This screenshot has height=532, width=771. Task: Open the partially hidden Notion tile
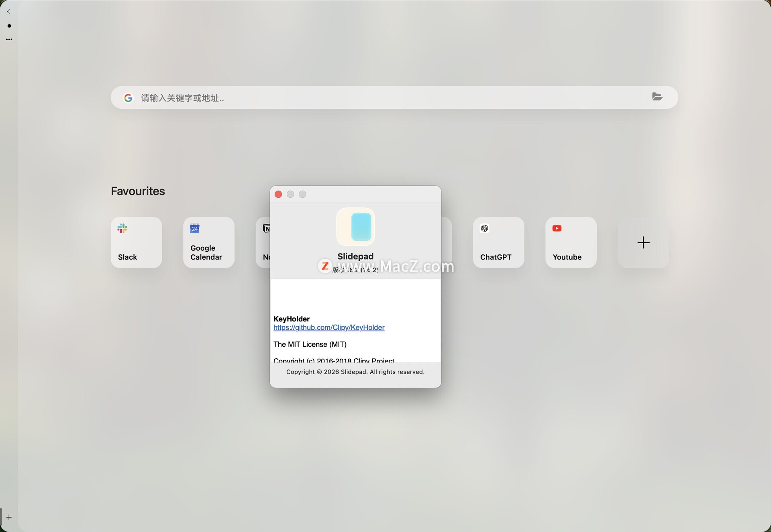coord(263,242)
